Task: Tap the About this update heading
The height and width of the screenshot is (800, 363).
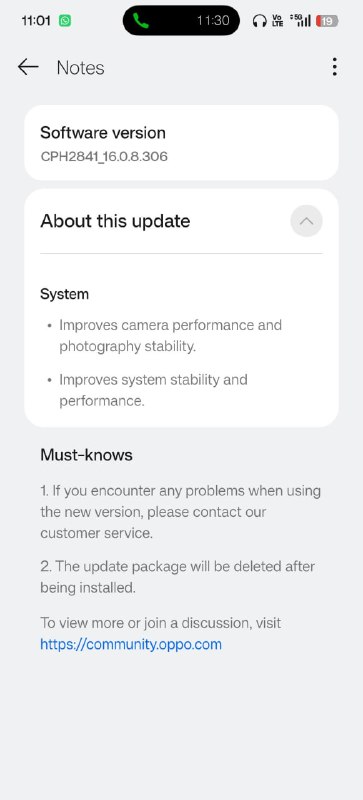Action: point(115,221)
